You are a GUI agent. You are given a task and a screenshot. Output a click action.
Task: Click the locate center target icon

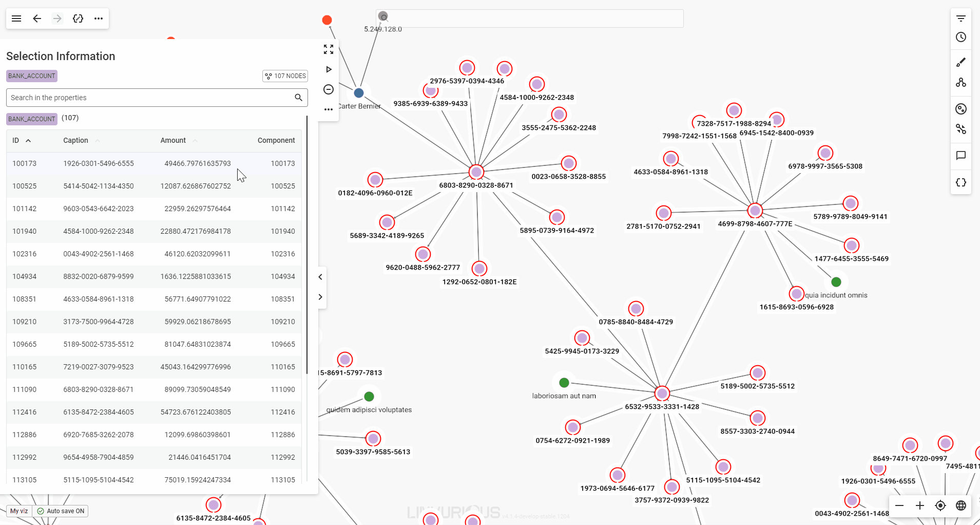coord(940,505)
